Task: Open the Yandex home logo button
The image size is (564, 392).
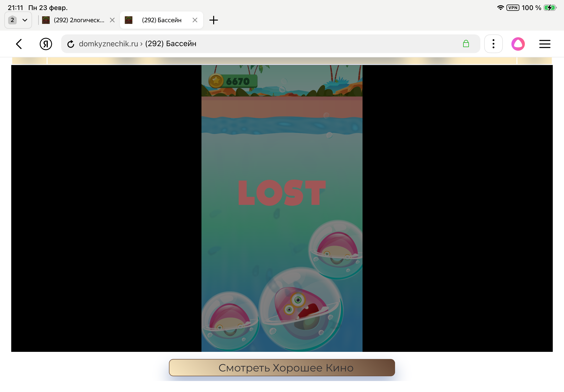Action: [x=46, y=44]
